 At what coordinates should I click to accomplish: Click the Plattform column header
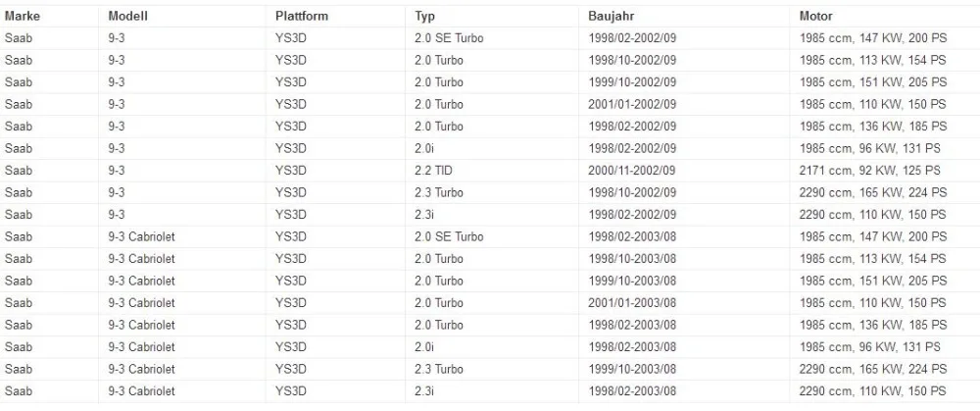(x=301, y=17)
